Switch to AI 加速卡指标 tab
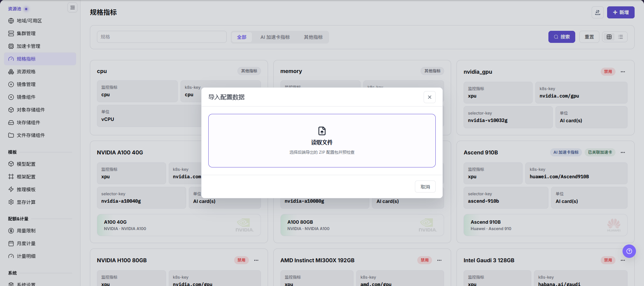The width and height of the screenshot is (644, 286). point(275,37)
